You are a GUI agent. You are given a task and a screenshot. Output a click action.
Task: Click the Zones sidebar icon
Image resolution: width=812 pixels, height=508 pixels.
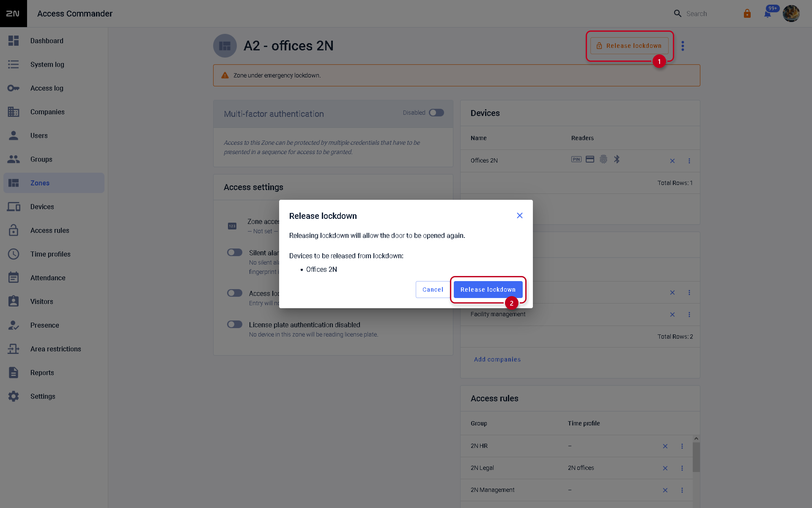[x=13, y=183]
